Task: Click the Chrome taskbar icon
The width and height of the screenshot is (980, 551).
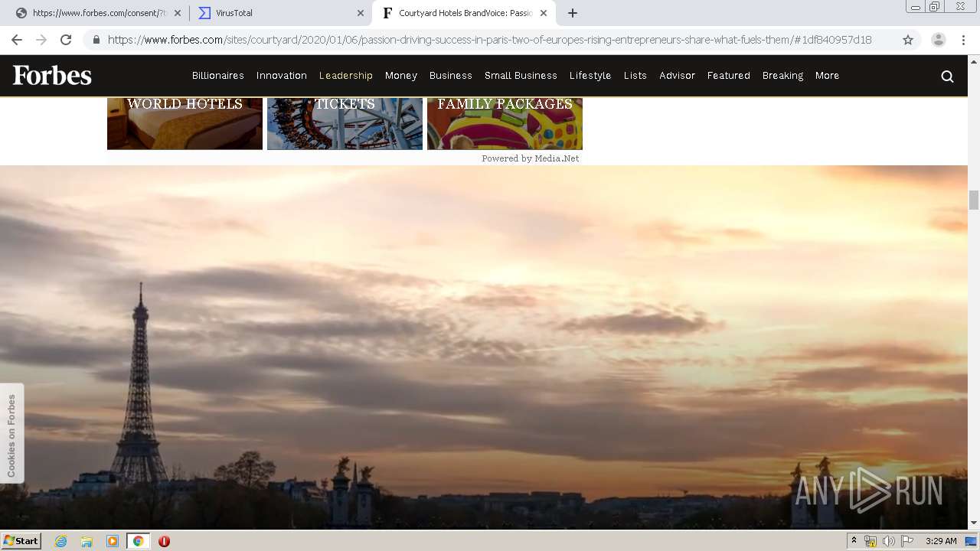Action: tap(138, 541)
